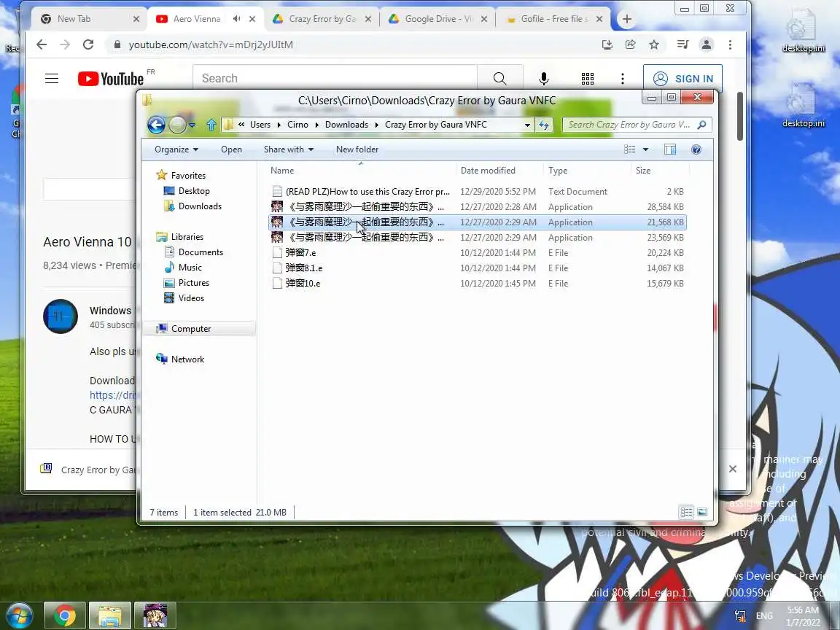Click the Explorer forward navigation arrow
This screenshot has width=840, height=630.
177,125
